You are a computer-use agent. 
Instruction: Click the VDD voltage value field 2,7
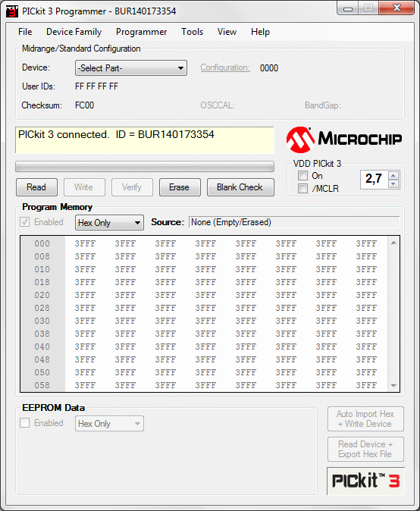point(374,179)
